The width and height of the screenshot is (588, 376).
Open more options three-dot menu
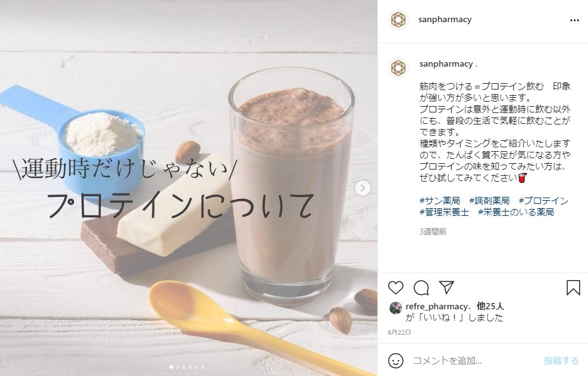[575, 20]
